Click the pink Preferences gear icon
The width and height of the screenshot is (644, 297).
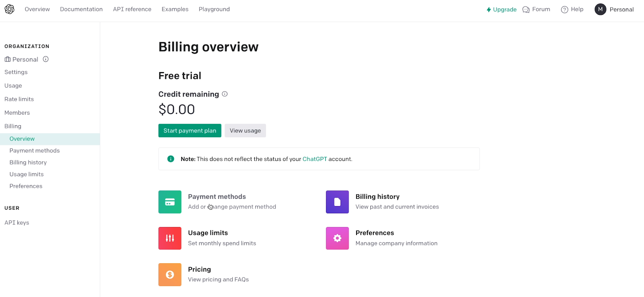coord(337,238)
